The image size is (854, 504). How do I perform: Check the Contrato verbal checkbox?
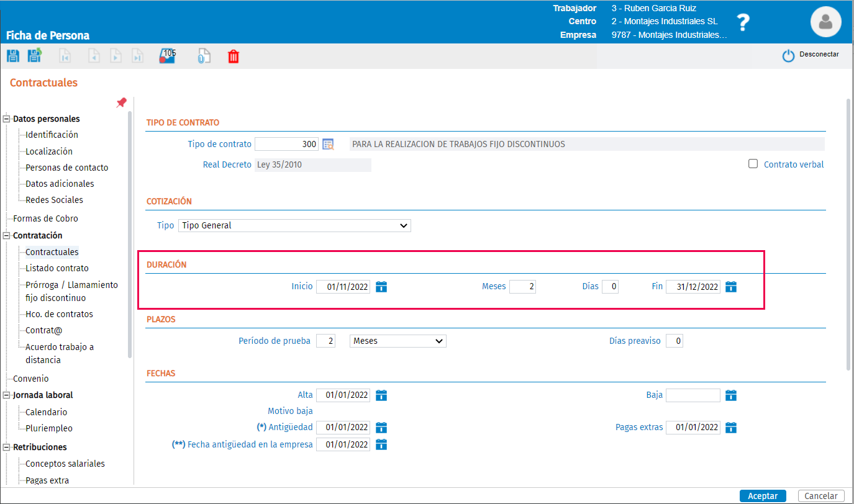(x=753, y=164)
